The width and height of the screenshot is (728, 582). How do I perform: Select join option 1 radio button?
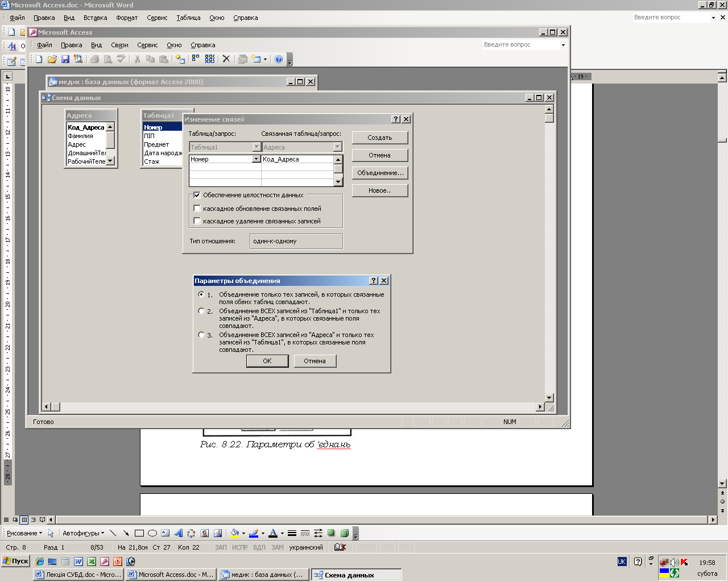(201, 294)
